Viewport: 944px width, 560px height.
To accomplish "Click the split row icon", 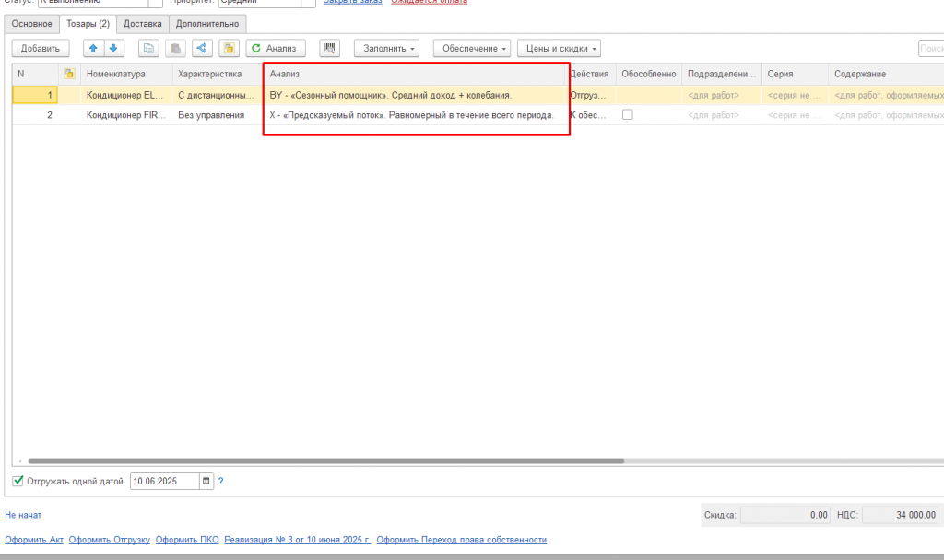I will coord(202,48).
